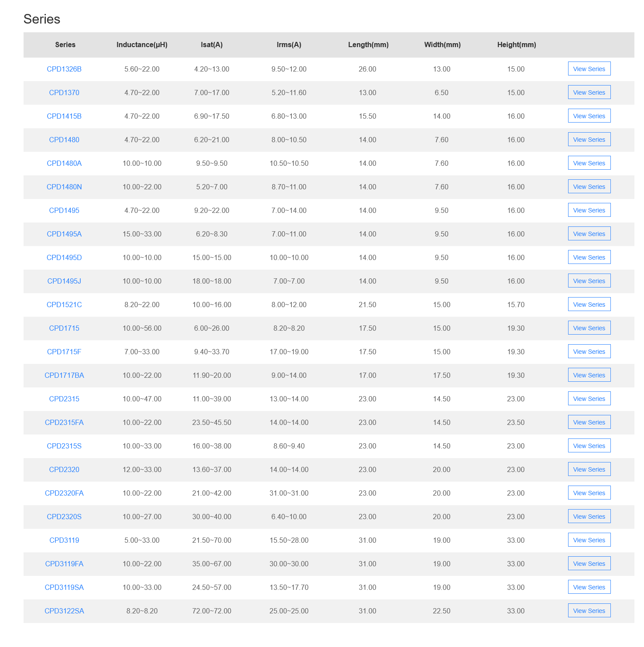Open the CPD1480A series link
Image resolution: width=644 pixels, height=647 pixels.
[64, 163]
